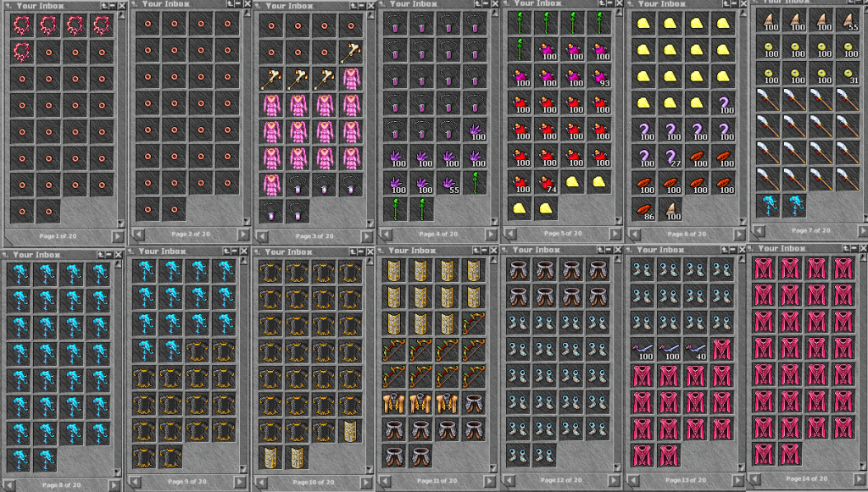Click the 'Page 14 of 20' label

click(x=807, y=478)
